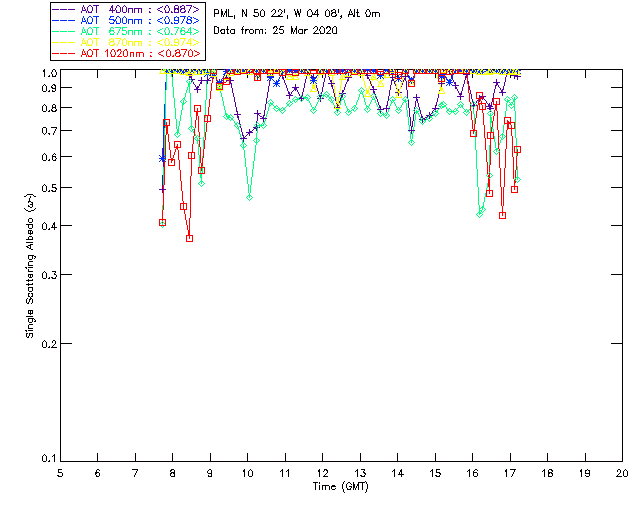The height and width of the screenshot is (512, 640).
Task: Click the lowest red square marker near 8.5
Action: click(x=189, y=238)
